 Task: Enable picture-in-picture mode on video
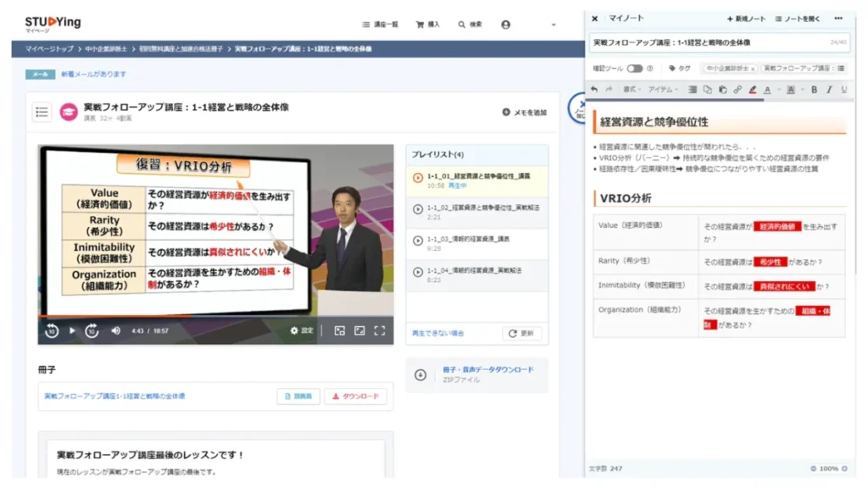(339, 330)
